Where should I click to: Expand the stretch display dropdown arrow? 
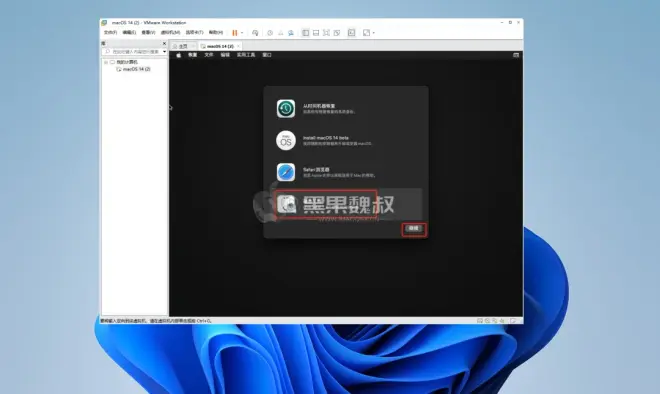click(x=373, y=33)
